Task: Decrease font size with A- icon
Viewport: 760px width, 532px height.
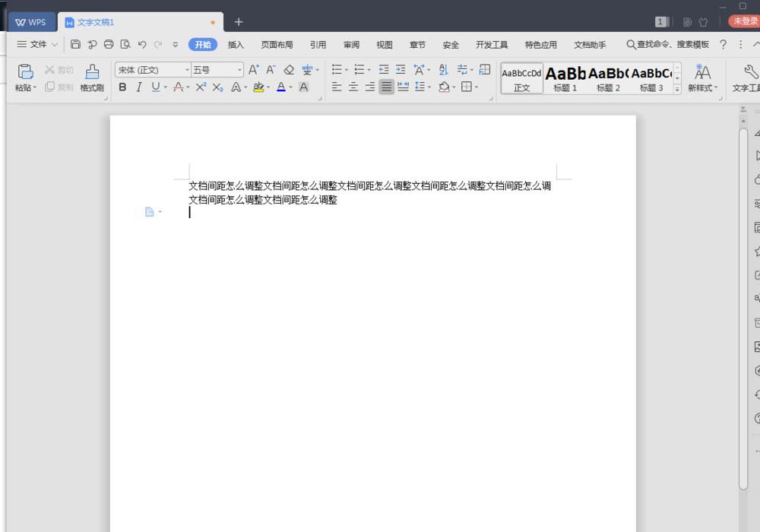Action: 271,70
